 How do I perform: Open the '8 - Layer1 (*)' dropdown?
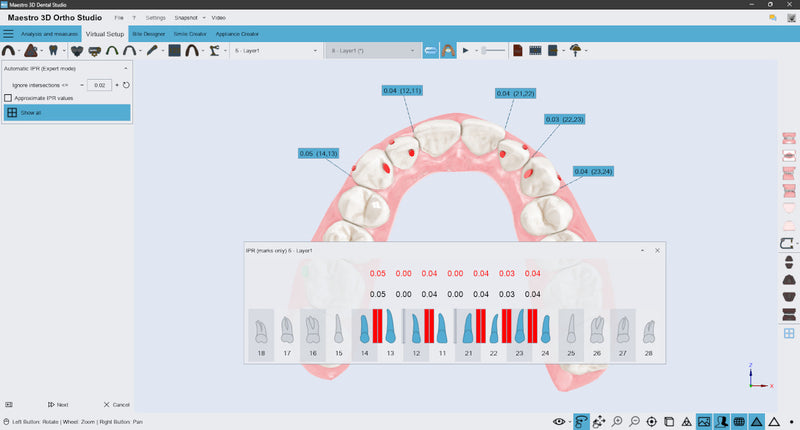click(x=372, y=49)
